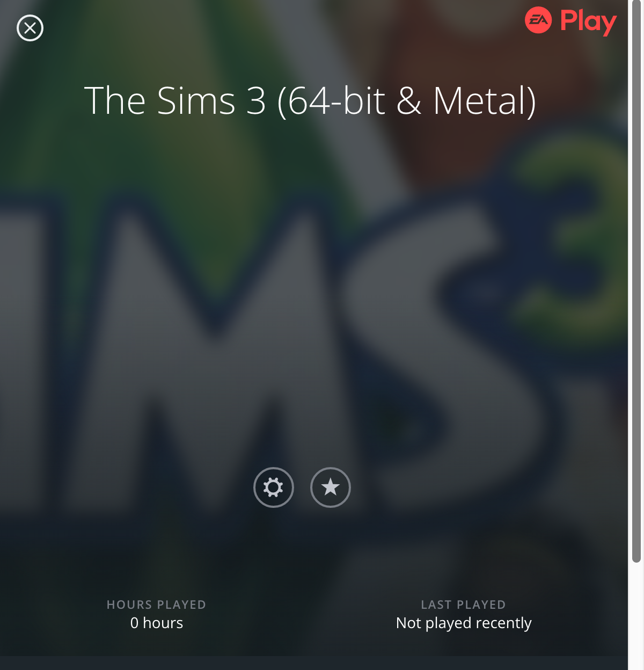Click the dark footer strip at bottom
The height and width of the screenshot is (670, 644).
[314, 663]
